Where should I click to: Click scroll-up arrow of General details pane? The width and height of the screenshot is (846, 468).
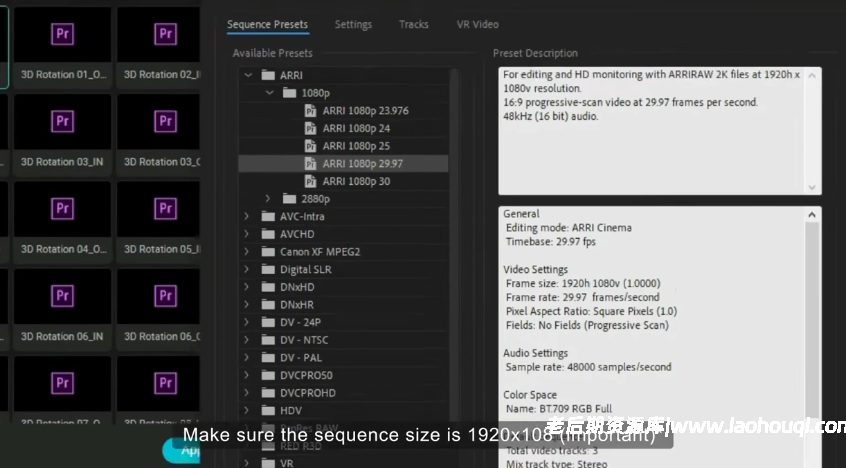[x=812, y=215]
